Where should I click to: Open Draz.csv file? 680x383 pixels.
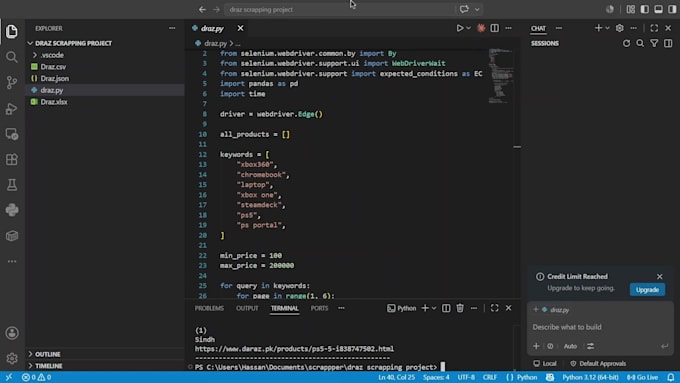[53, 67]
